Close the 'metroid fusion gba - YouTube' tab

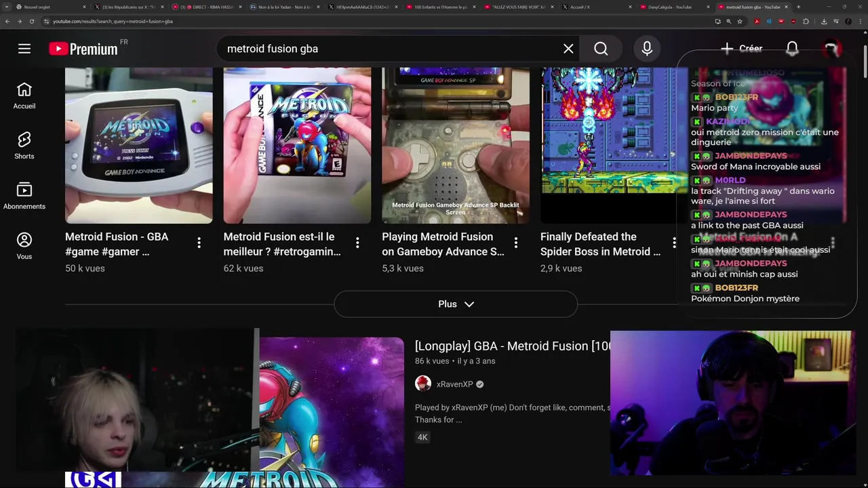coord(787,7)
